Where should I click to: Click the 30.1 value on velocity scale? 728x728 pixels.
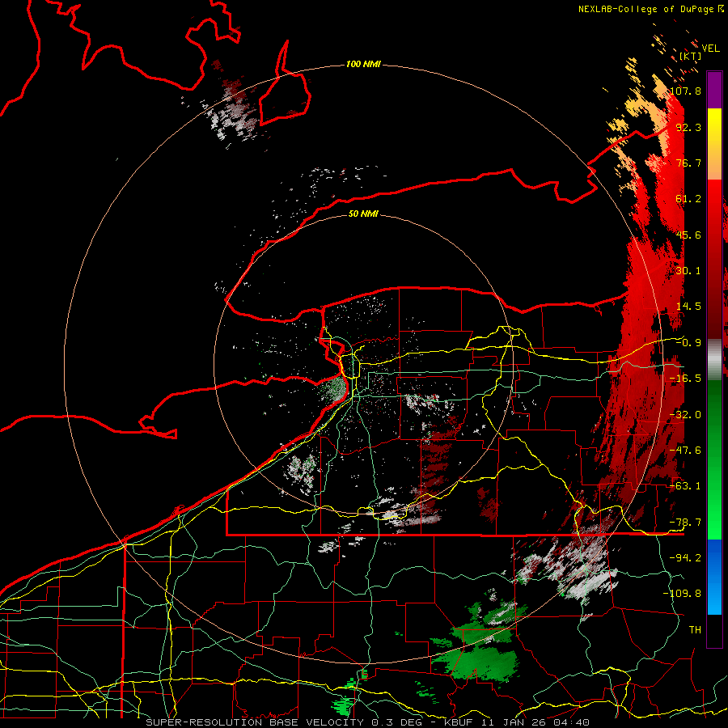coord(688,271)
